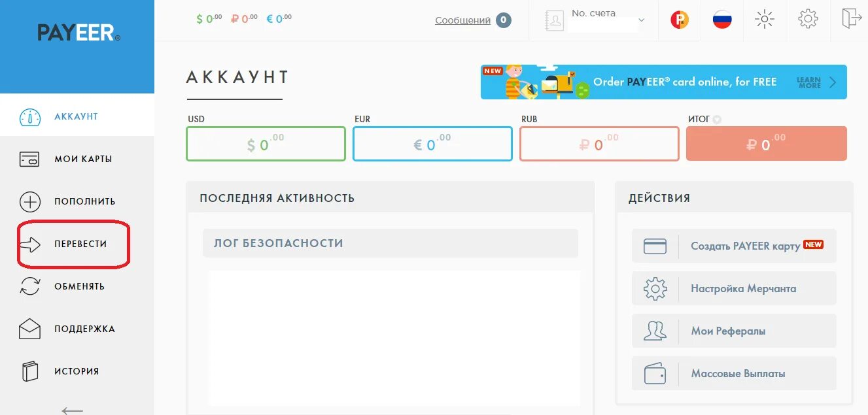Log out using the exit door icon
Image resolution: width=868 pixels, height=415 pixels.
pyautogui.click(x=852, y=18)
